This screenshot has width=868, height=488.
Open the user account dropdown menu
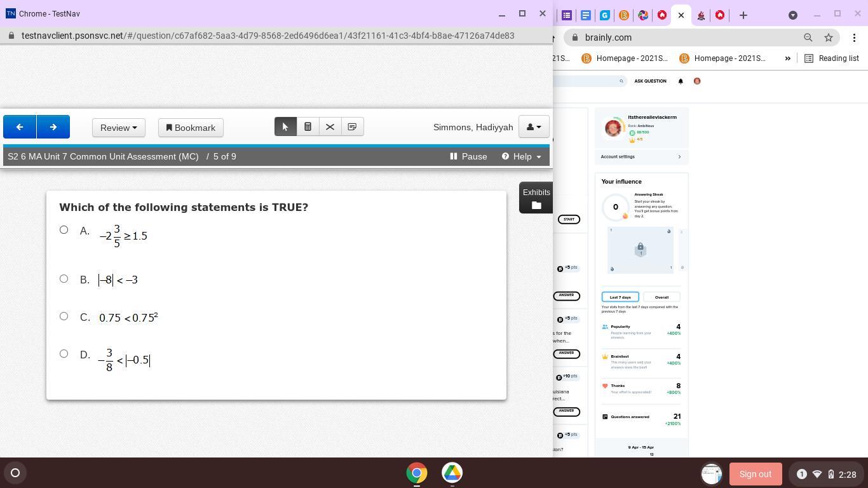tap(534, 127)
